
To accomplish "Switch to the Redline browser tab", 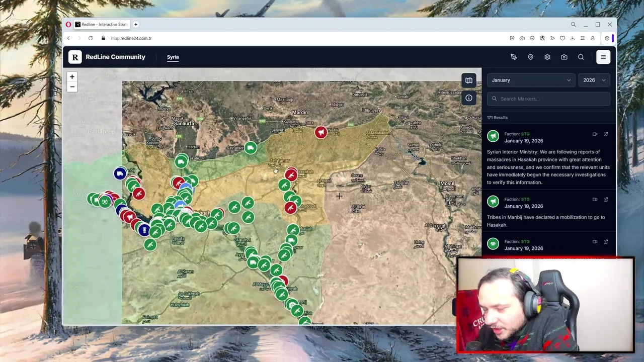I will click(102, 24).
